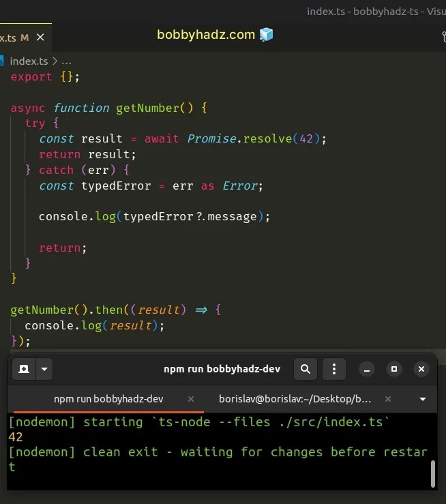Viewport: 446px width, 504px height.
Task: Open the terminal three-dot menu
Action: tap(334, 369)
